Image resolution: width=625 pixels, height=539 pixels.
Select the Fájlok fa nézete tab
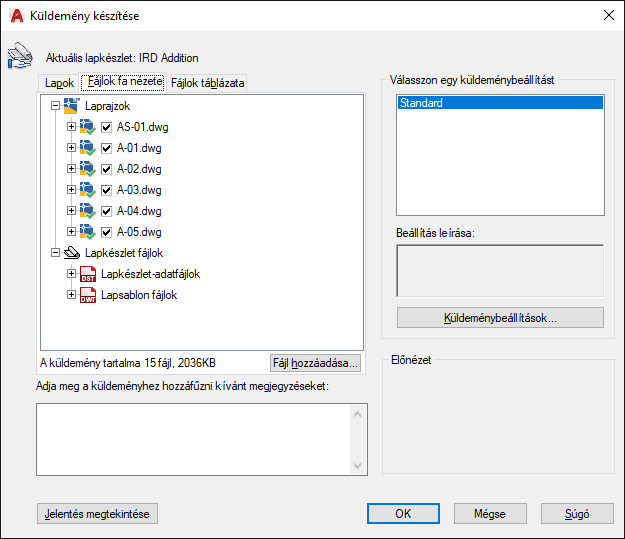[x=123, y=82]
